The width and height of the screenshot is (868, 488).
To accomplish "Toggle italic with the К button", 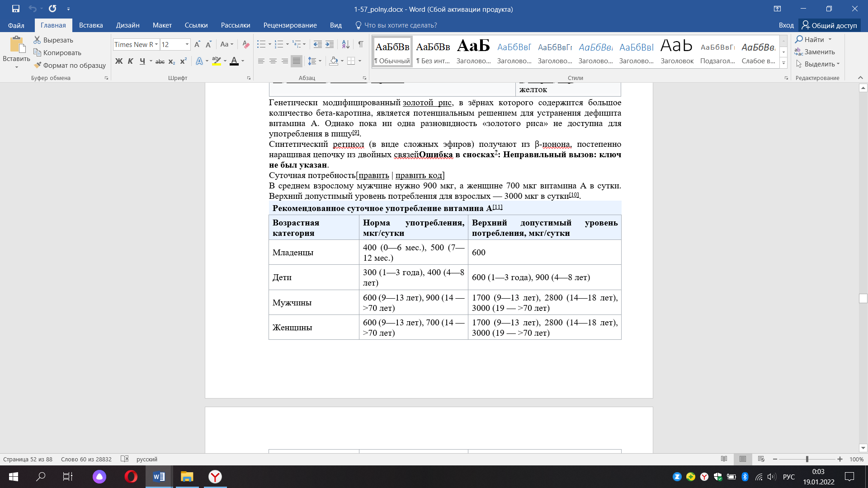I will [131, 61].
